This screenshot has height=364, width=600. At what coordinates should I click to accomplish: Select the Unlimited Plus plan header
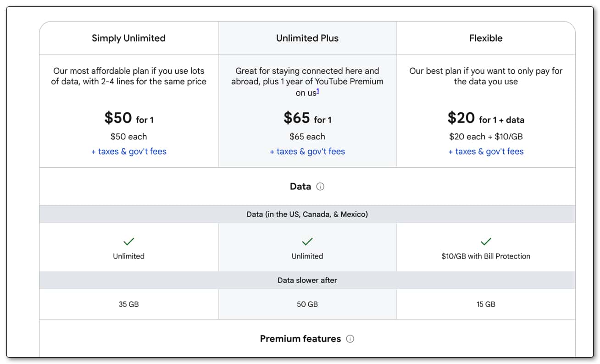pyautogui.click(x=307, y=38)
